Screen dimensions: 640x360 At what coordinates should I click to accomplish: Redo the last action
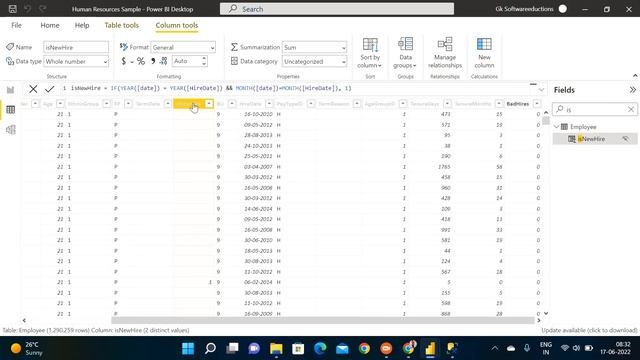pyautogui.click(x=42, y=9)
